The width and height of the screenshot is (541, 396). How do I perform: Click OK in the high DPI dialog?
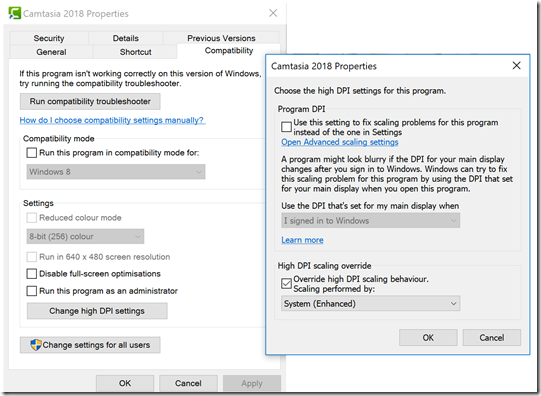coord(428,337)
